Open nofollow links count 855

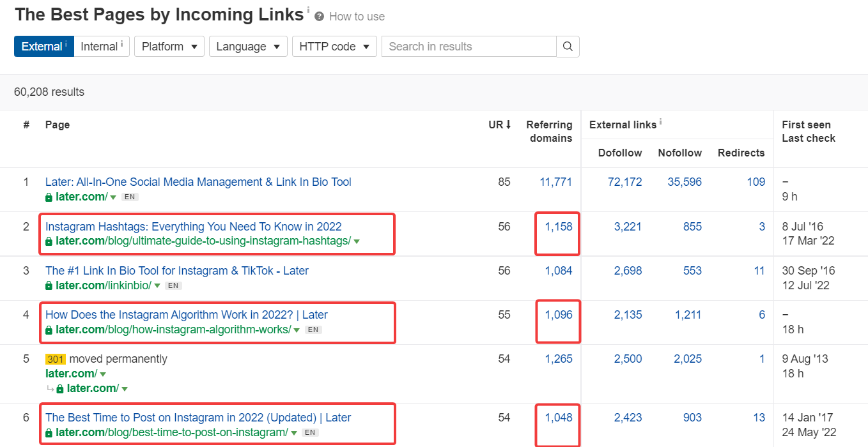[x=692, y=227]
